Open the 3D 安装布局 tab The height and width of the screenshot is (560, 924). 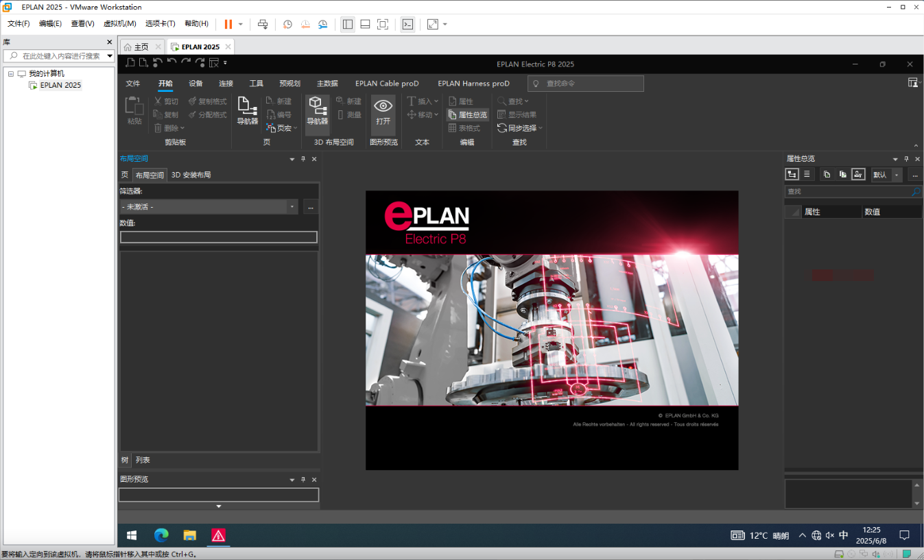point(191,175)
